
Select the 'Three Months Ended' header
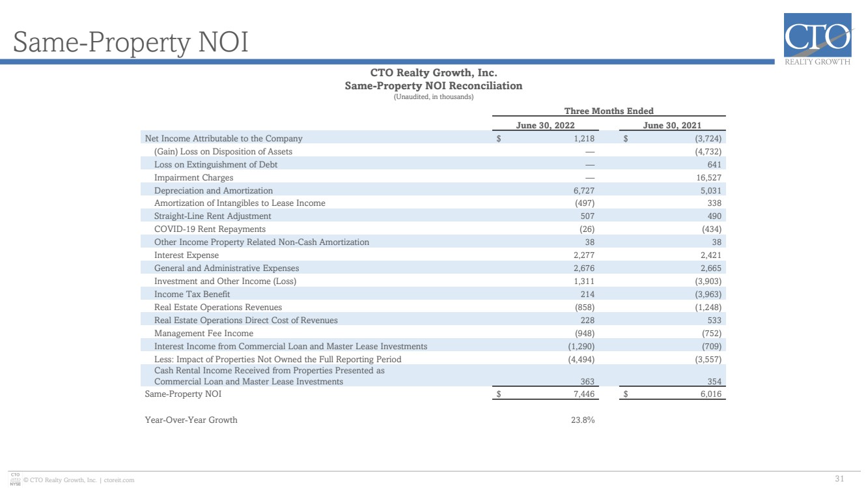click(x=609, y=111)
